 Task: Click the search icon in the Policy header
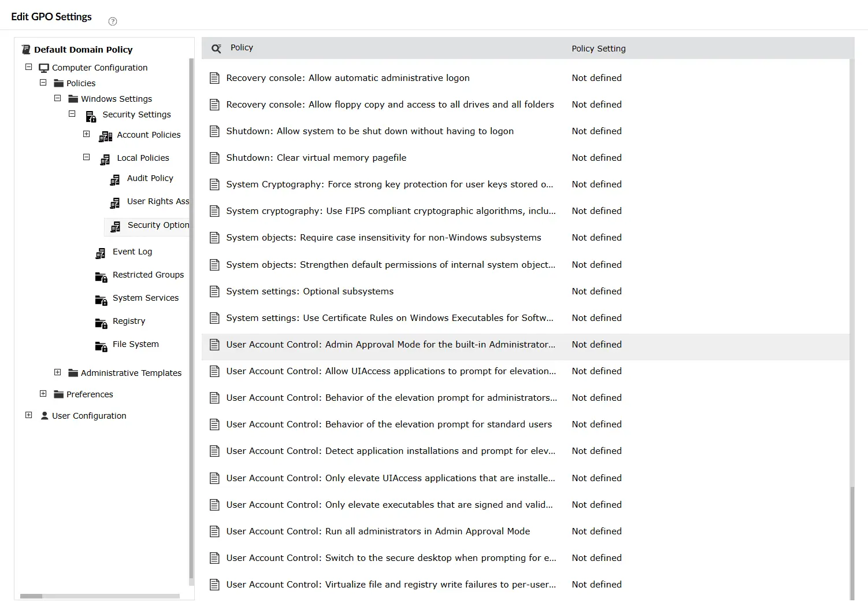point(216,49)
